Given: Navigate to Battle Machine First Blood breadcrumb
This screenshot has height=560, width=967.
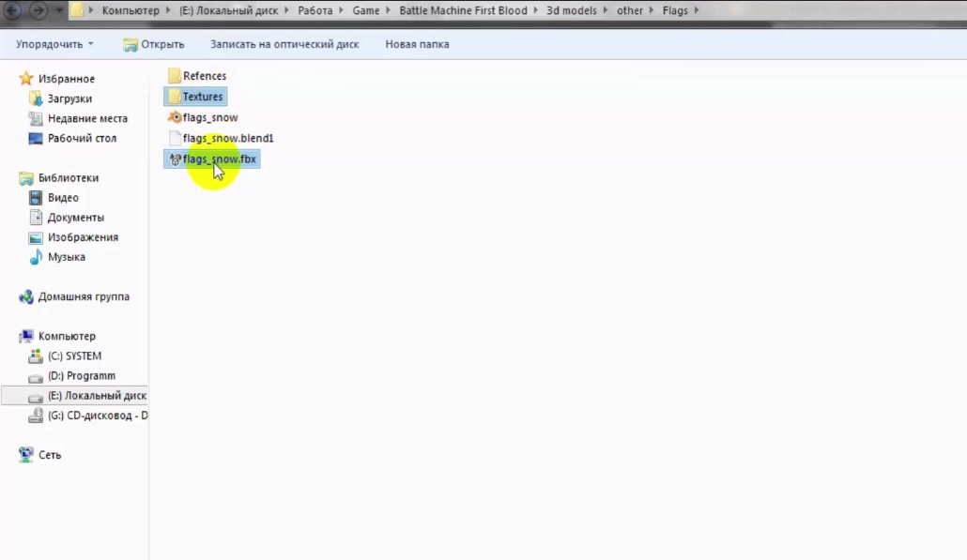Looking at the screenshot, I should 463,10.
